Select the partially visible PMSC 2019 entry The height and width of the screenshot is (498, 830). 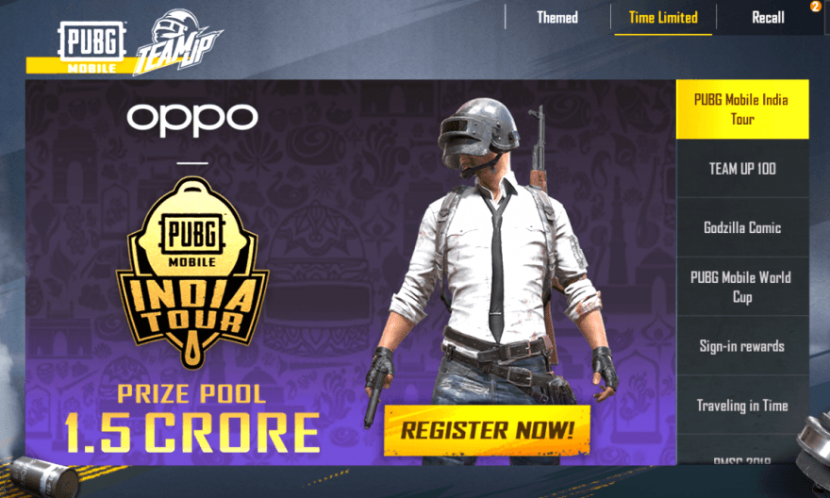(x=742, y=451)
